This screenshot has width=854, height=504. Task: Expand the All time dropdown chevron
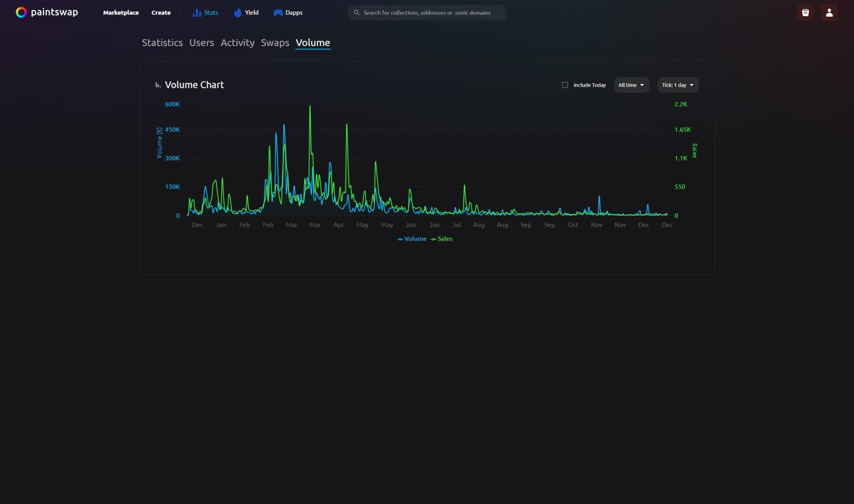click(x=642, y=85)
